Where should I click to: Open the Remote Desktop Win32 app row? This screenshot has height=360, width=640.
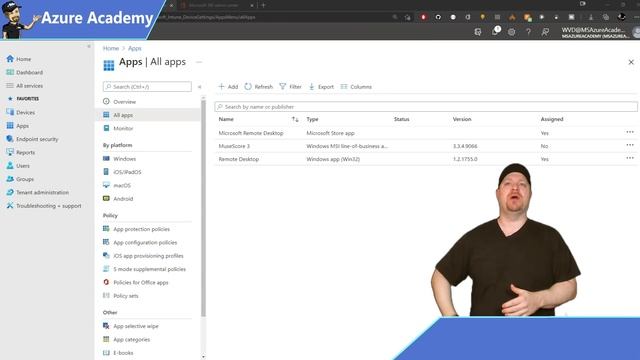[426, 159]
